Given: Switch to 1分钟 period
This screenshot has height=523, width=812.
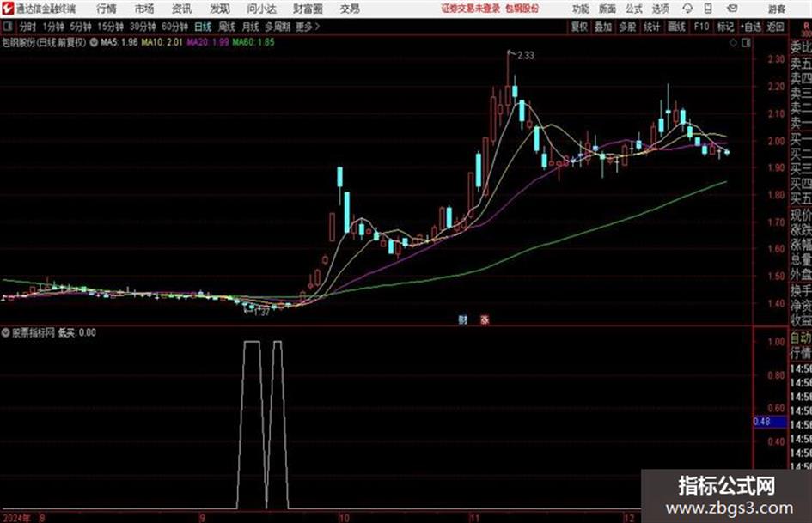Looking at the screenshot, I should 52,27.
